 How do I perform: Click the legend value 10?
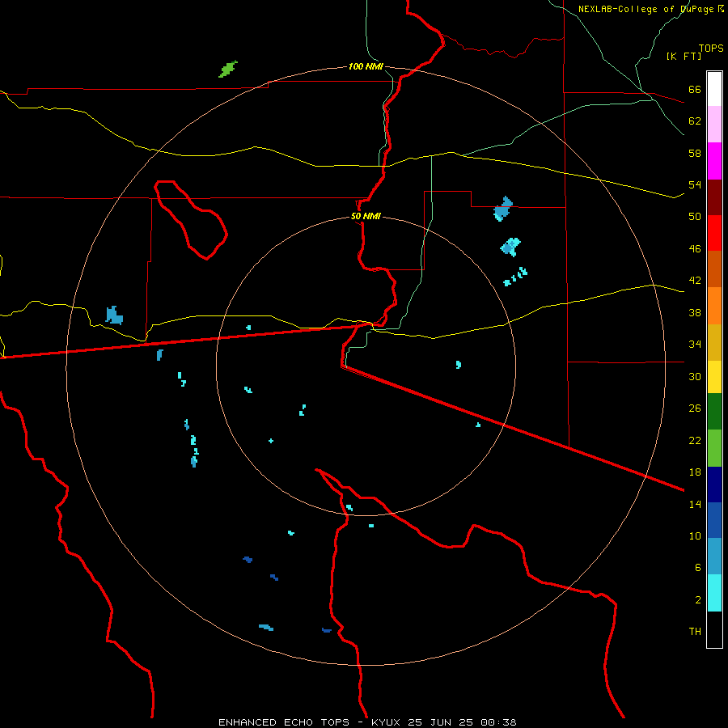tap(695, 535)
